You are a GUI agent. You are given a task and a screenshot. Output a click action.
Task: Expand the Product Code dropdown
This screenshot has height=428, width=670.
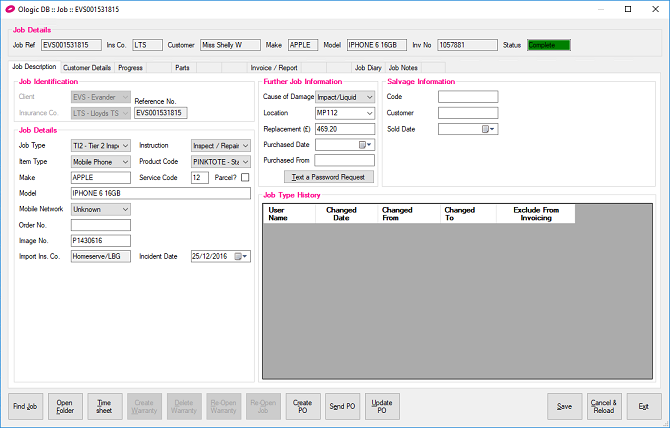pyautogui.click(x=245, y=161)
